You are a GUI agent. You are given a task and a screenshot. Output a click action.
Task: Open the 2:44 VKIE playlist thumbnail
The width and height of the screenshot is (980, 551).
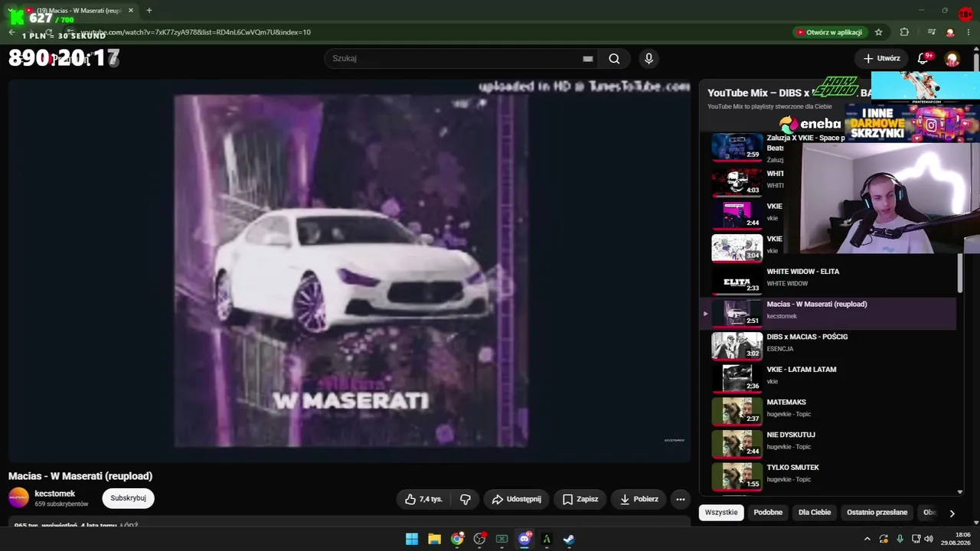click(x=737, y=214)
